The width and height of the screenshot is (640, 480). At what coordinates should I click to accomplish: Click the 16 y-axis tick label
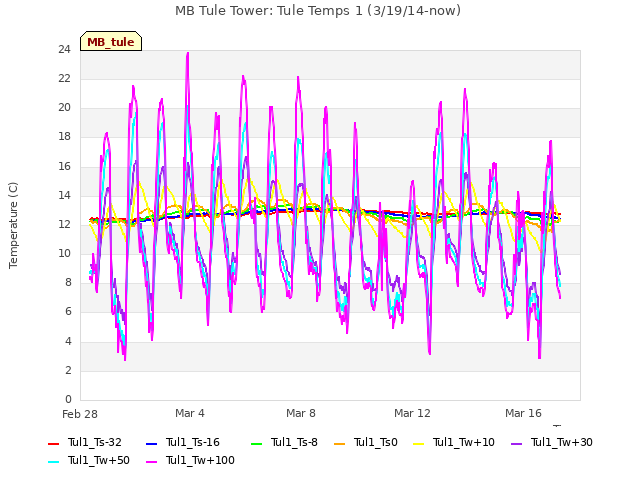pos(64,166)
